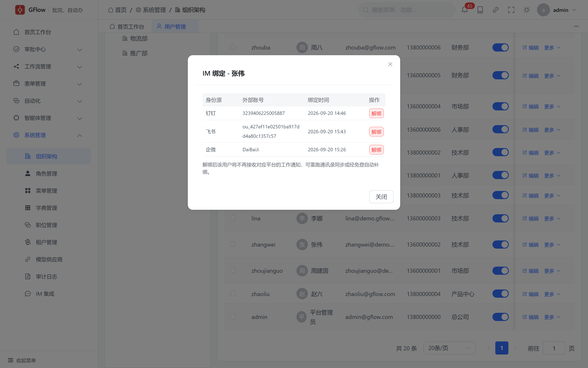Open the 20条/页 page size dropdown

(x=449, y=348)
